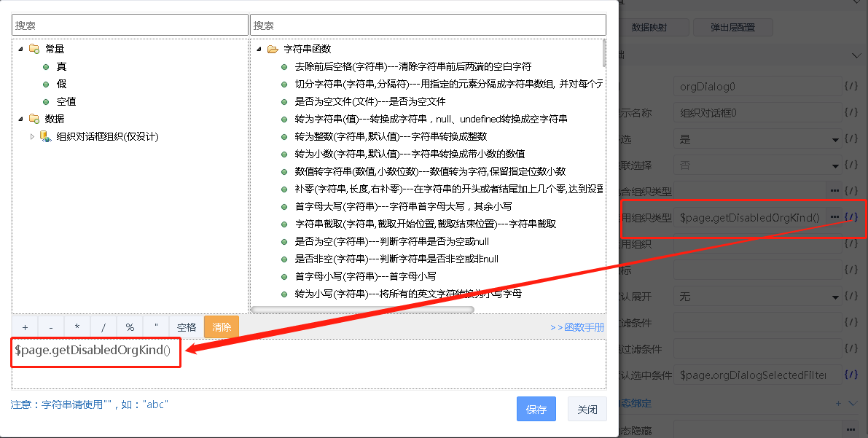Insert the minus operator

pyautogui.click(x=51, y=327)
